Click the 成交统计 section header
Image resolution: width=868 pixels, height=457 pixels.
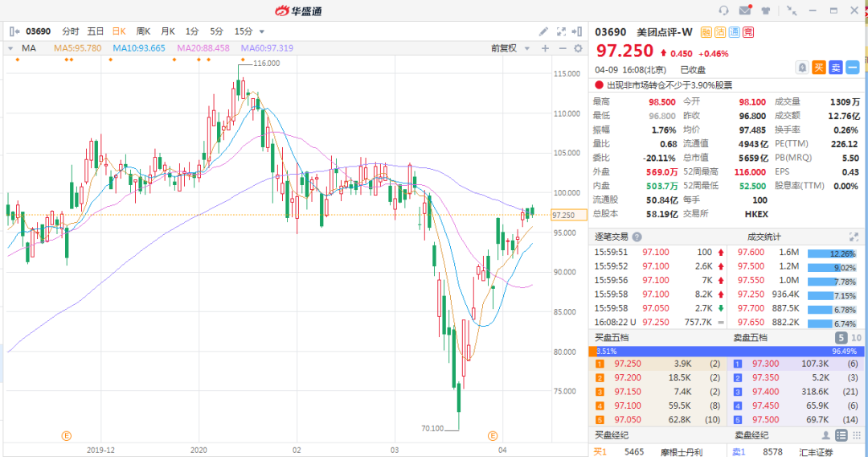(x=764, y=237)
